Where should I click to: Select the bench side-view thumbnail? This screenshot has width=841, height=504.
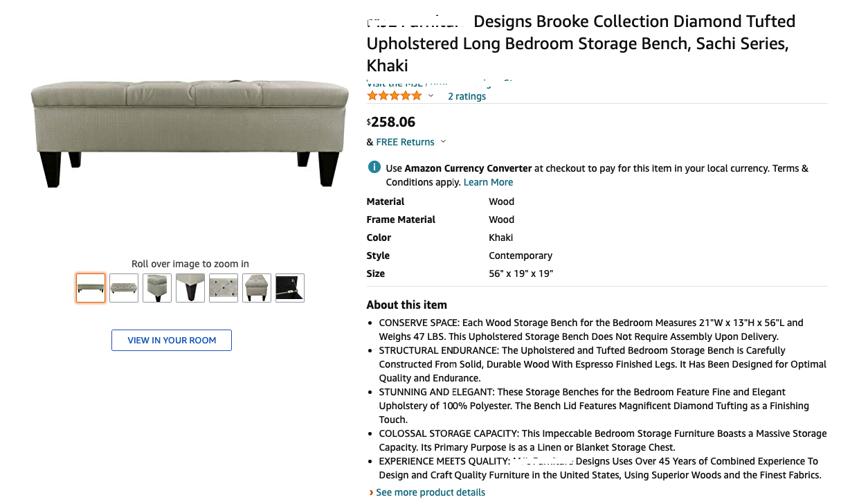tap(257, 288)
